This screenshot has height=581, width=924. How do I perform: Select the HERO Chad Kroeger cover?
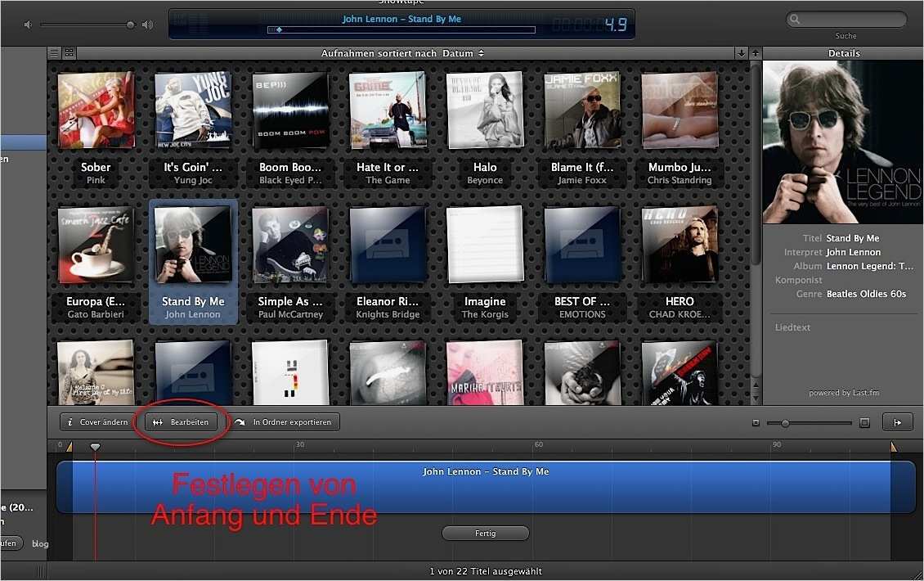680,244
